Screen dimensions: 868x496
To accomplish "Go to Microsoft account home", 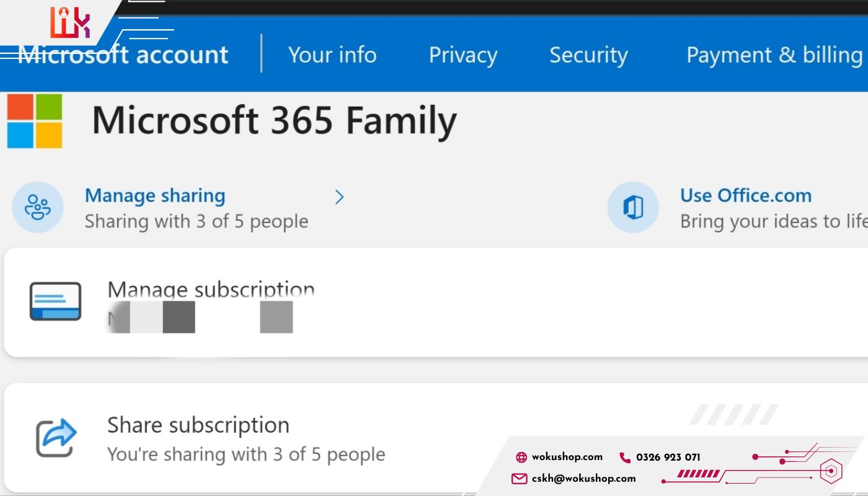I will [x=123, y=55].
